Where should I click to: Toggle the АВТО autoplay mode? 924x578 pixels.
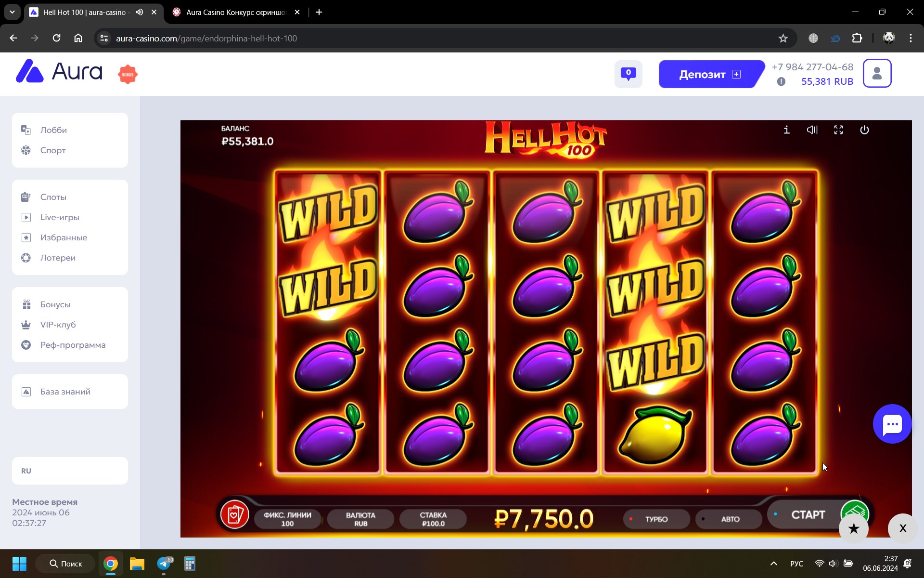[730, 519]
